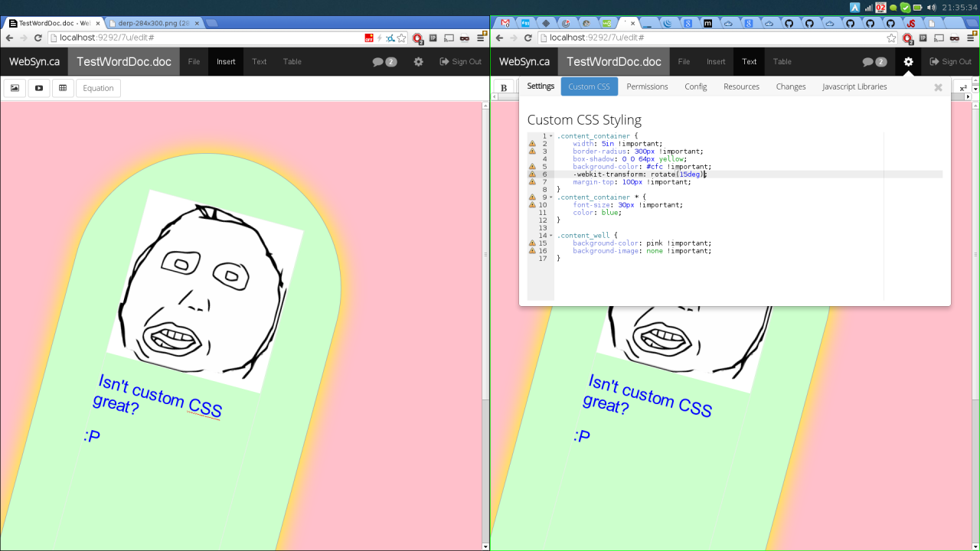Click the WebSyn.ca logo in left window
980x551 pixels.
pyautogui.click(x=34, y=62)
